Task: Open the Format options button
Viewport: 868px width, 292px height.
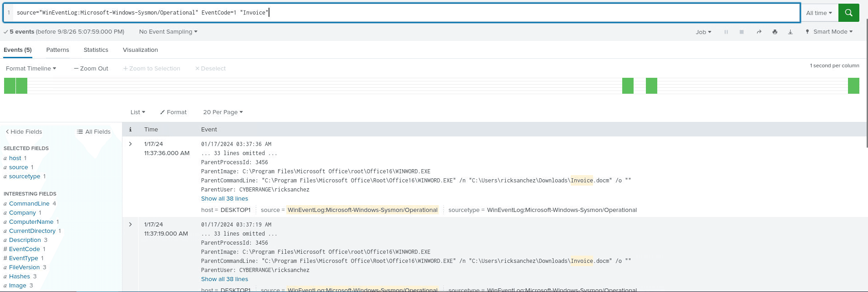Action: coord(173,112)
